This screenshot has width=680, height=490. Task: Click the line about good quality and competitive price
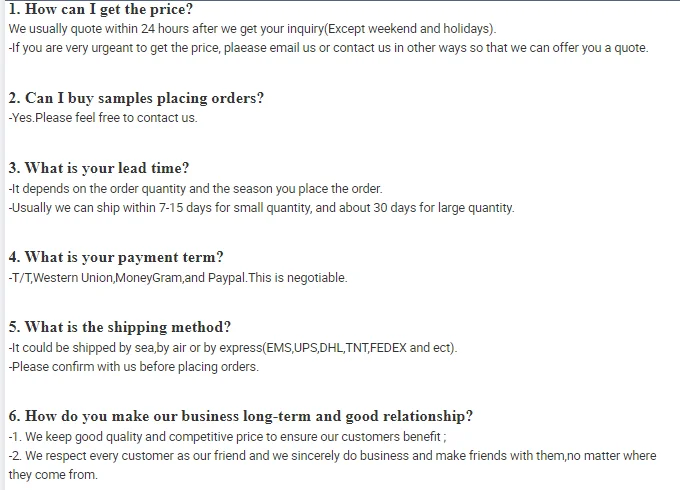click(227, 437)
